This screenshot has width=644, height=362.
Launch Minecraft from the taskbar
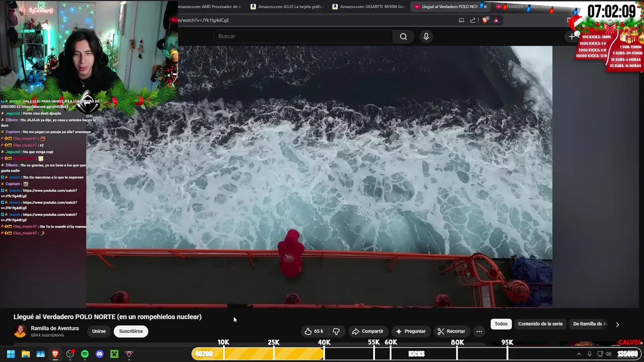point(114,354)
